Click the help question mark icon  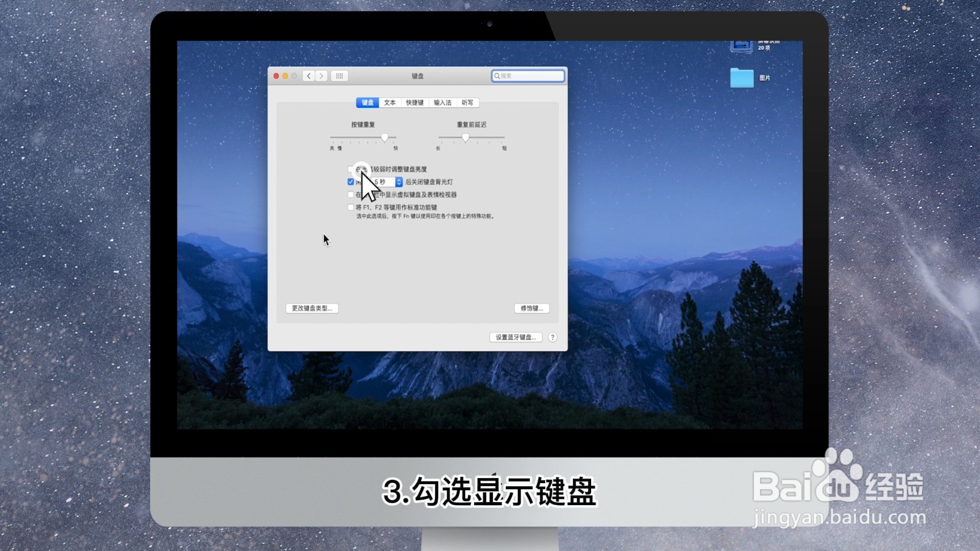[552, 337]
